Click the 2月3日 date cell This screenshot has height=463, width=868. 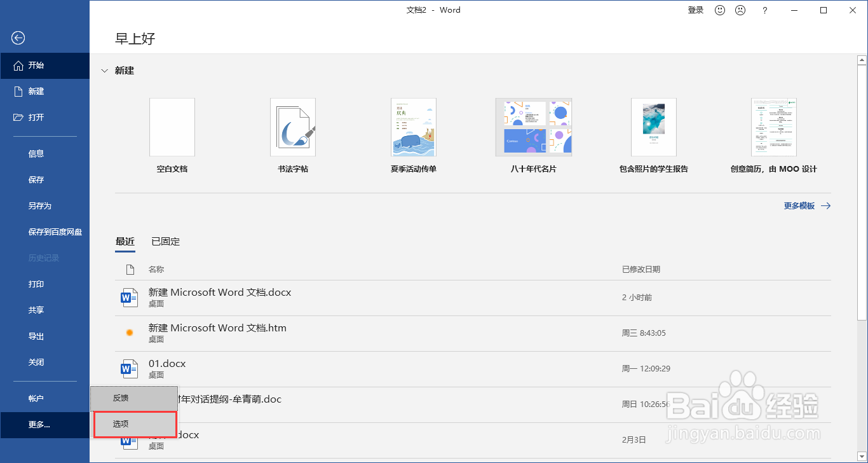tap(634, 440)
